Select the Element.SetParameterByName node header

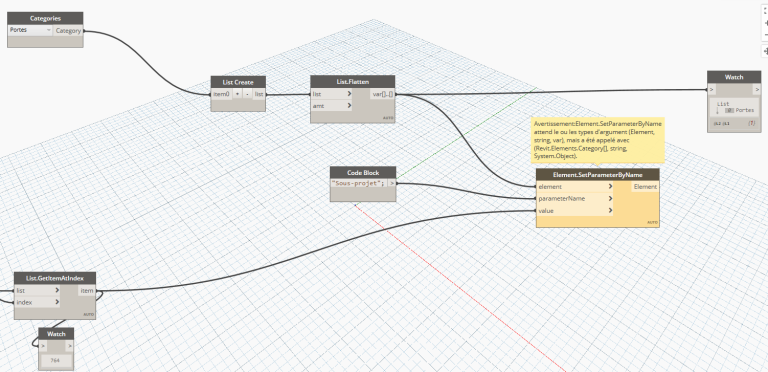(598, 175)
